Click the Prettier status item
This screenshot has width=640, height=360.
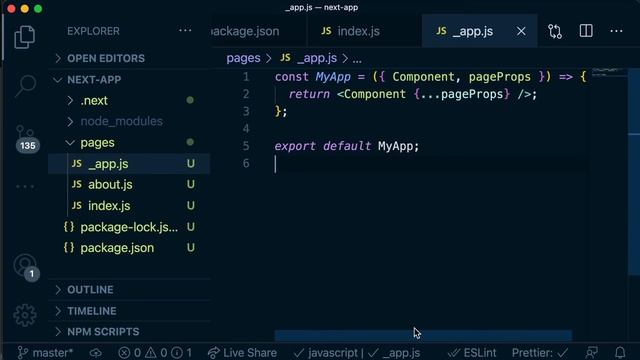540,353
